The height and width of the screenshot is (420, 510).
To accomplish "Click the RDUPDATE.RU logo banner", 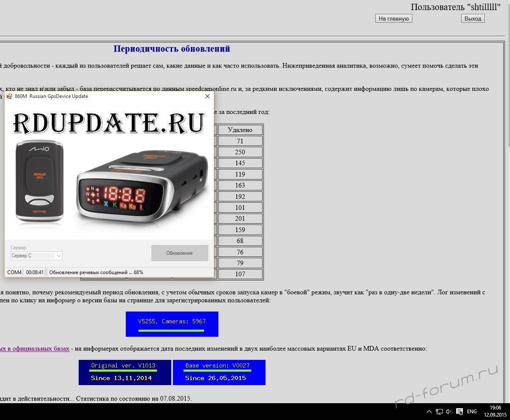I will click(109, 123).
